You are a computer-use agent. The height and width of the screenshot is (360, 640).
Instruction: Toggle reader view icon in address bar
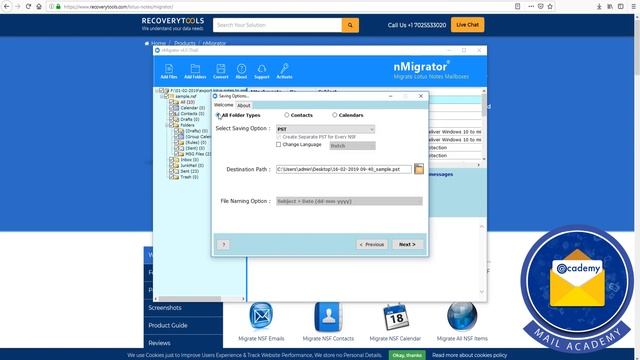[x=518, y=7]
